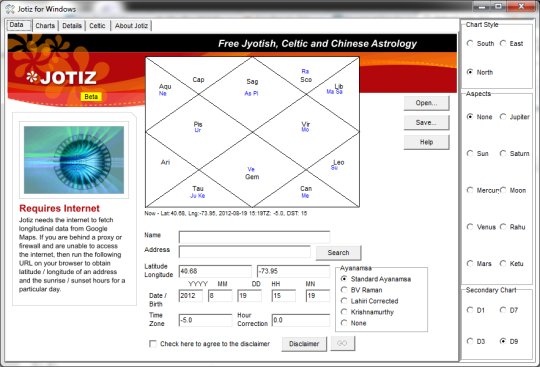Screen dimensions: 540x367
Task: Select Moon aspects option
Action: coord(513,190)
